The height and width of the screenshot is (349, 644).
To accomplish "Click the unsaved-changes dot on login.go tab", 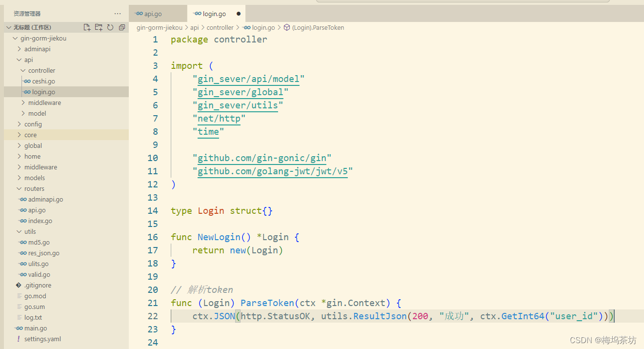I will (238, 13).
